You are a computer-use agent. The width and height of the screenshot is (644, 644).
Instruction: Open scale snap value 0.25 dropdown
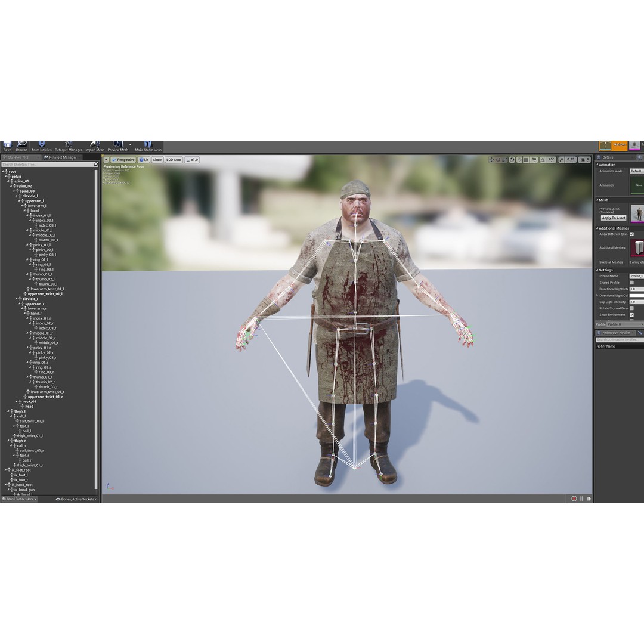tap(571, 160)
